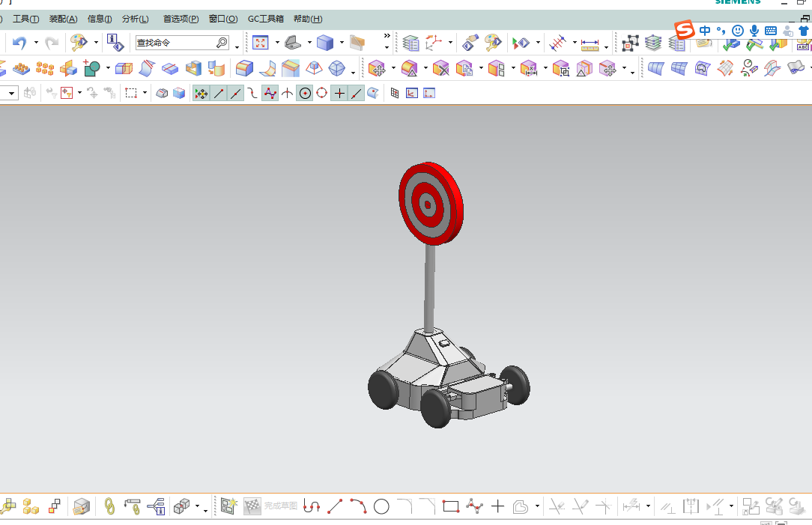Toggle the Control Point snap
812x525 pixels.
[x=252, y=93]
